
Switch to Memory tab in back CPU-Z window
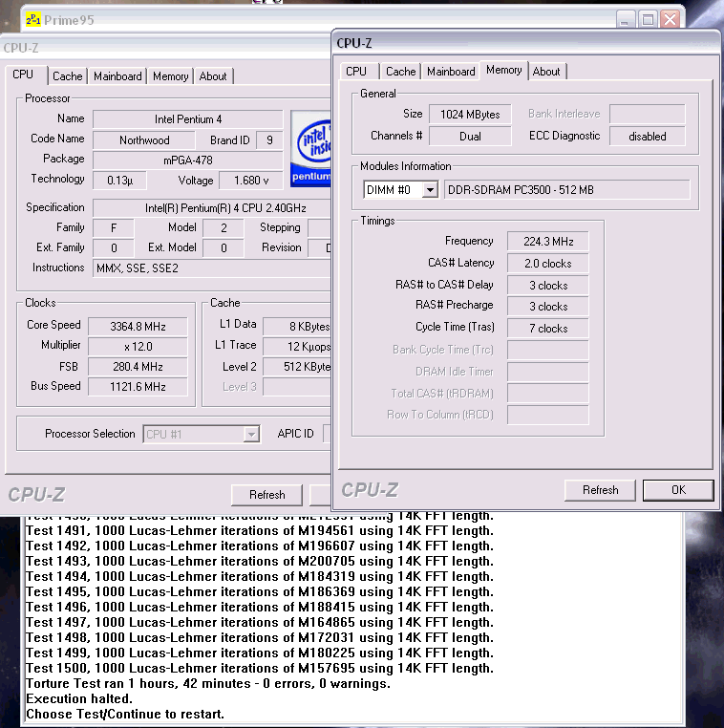click(x=170, y=76)
